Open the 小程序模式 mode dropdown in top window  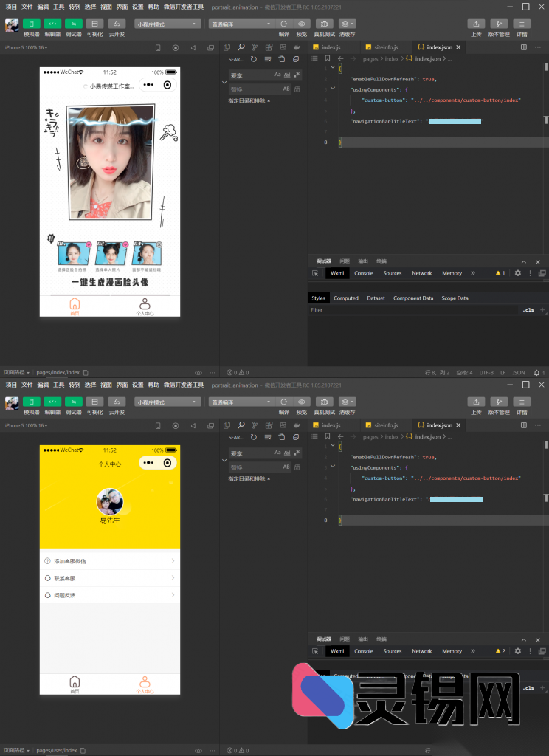[x=168, y=24]
